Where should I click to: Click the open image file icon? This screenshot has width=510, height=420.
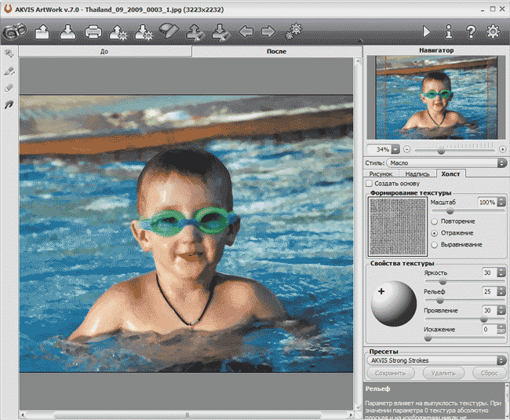(x=43, y=32)
